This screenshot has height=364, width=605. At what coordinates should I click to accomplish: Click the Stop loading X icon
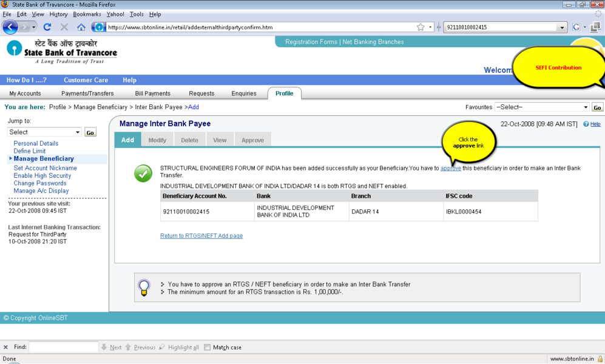[64, 27]
